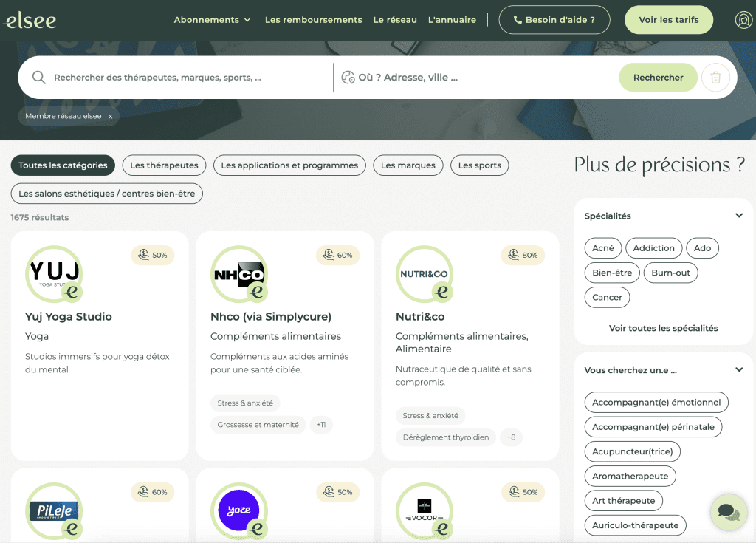Open the Abonnements dropdown menu

(213, 20)
